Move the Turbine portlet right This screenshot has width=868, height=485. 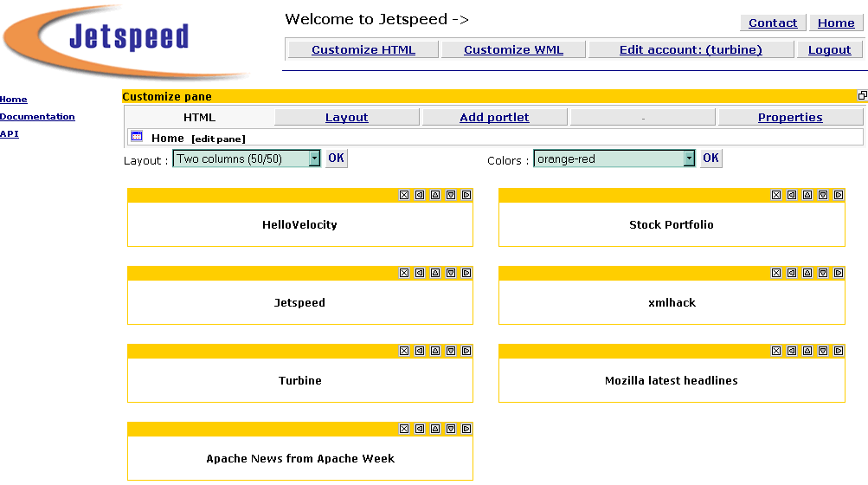pos(466,351)
